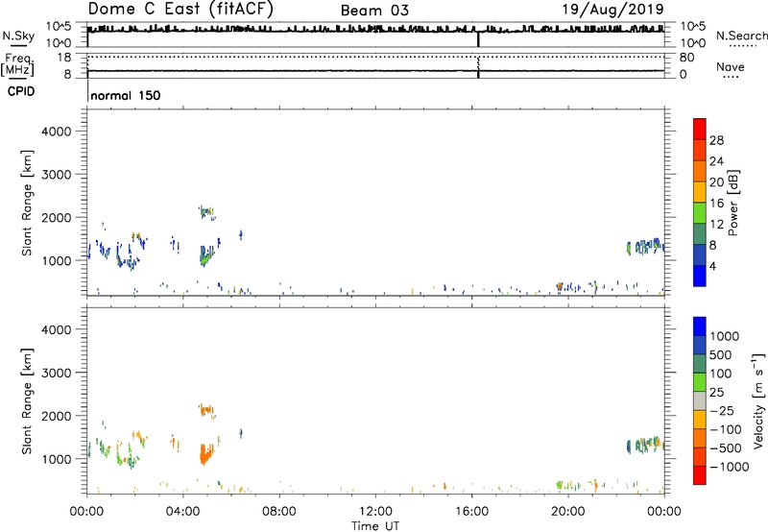Click the '4000' tick in the power panel
Viewport: 768px width, 532px height.
point(57,132)
